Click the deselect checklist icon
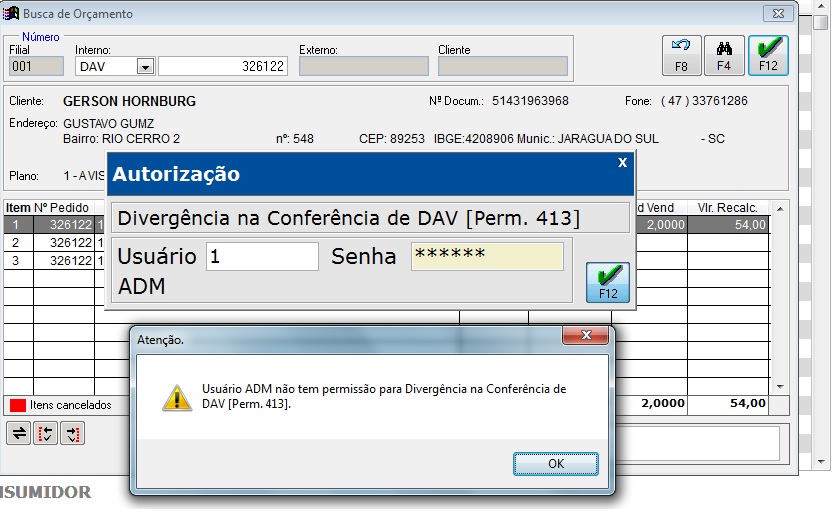The image size is (834, 513). (73, 433)
